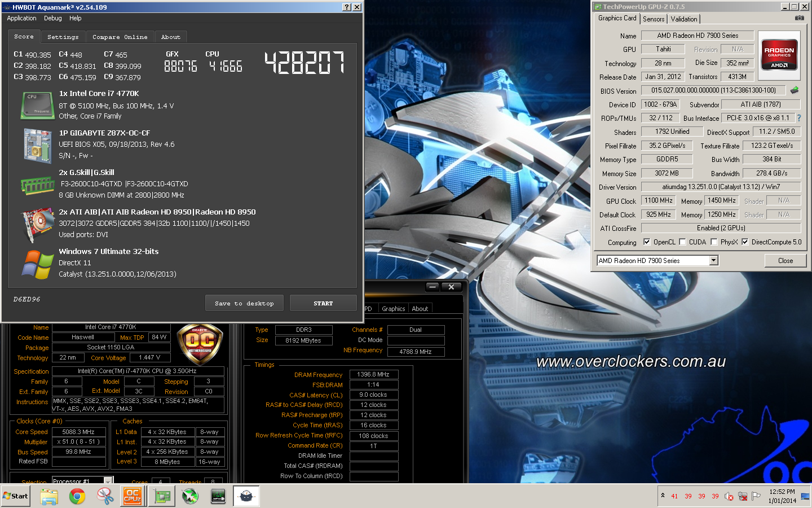The height and width of the screenshot is (508, 812).
Task: Select the Graphics Card tab in GPU-Z
Action: (x=617, y=18)
